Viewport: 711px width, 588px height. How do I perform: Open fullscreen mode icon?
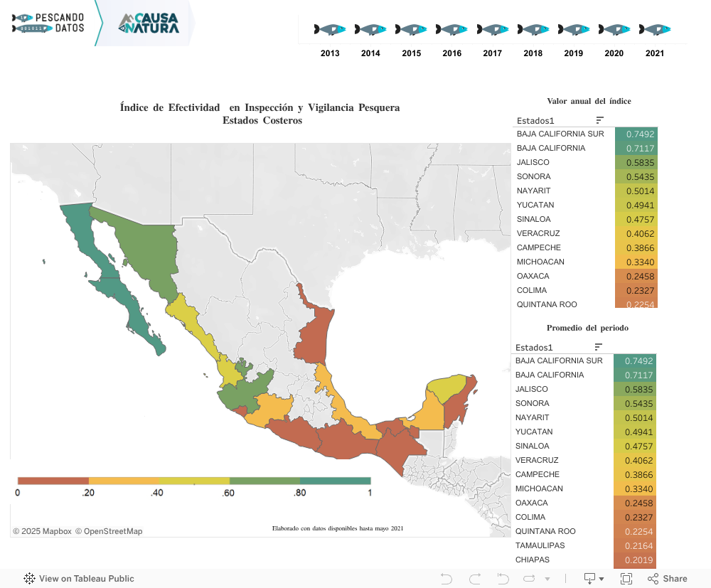pyautogui.click(x=626, y=579)
